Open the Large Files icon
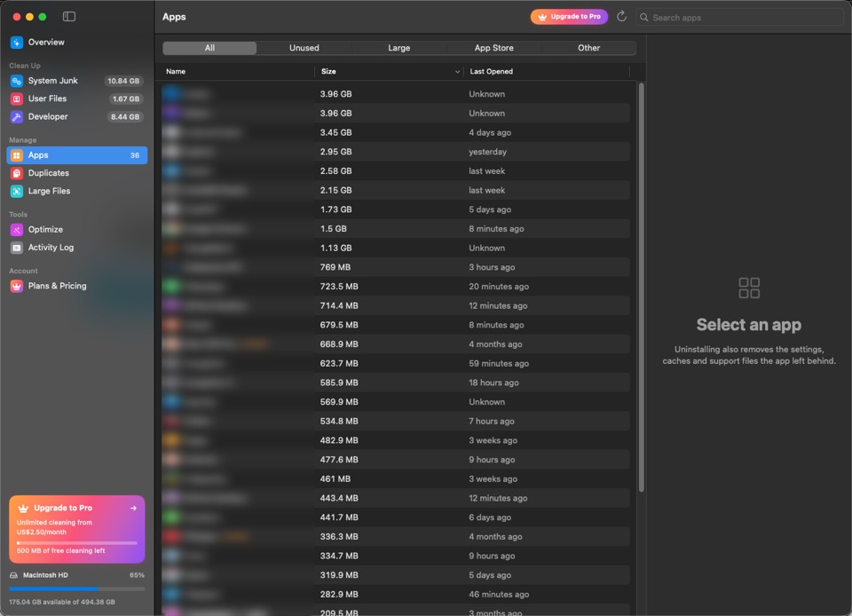The height and width of the screenshot is (616, 852). point(17,191)
